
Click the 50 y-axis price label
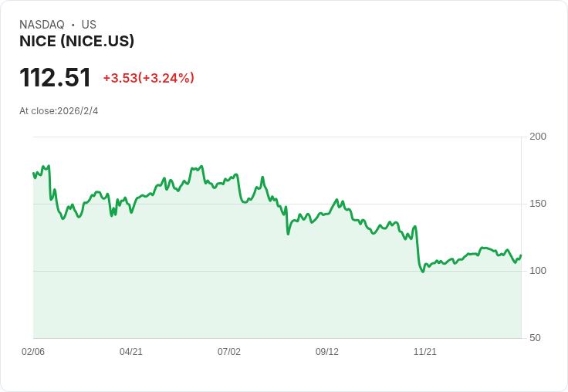pos(535,338)
